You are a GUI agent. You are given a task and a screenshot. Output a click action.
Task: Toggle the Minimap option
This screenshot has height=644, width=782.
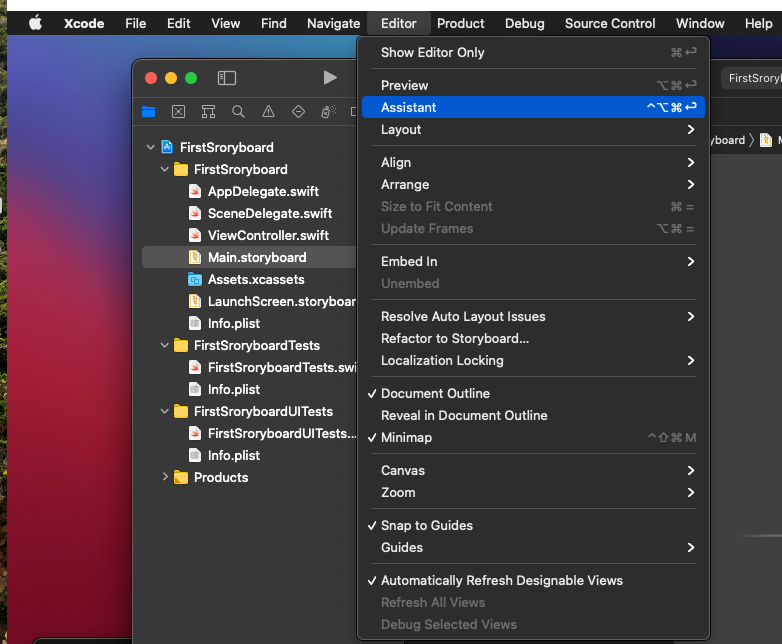coord(533,437)
